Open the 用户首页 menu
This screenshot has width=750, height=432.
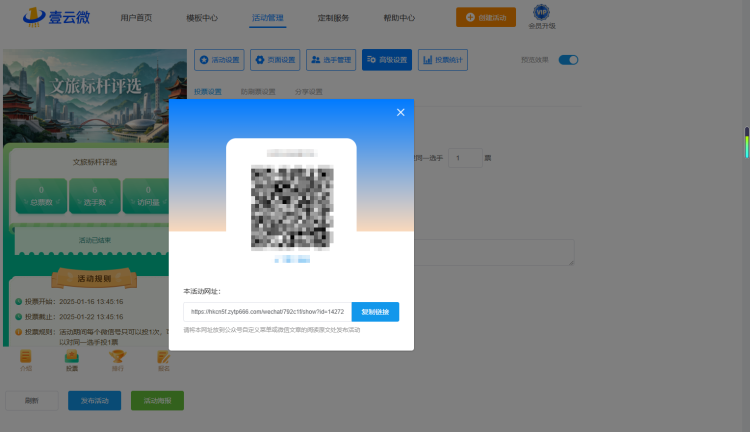(136, 18)
